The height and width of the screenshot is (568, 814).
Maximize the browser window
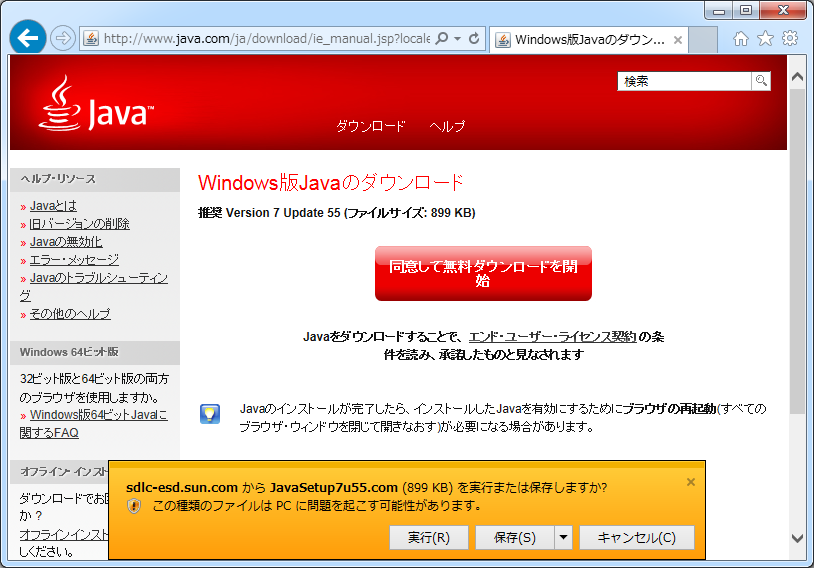tap(746, 10)
